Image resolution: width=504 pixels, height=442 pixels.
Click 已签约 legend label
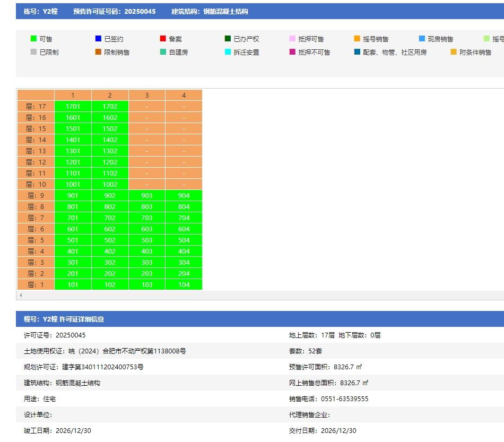click(x=114, y=39)
